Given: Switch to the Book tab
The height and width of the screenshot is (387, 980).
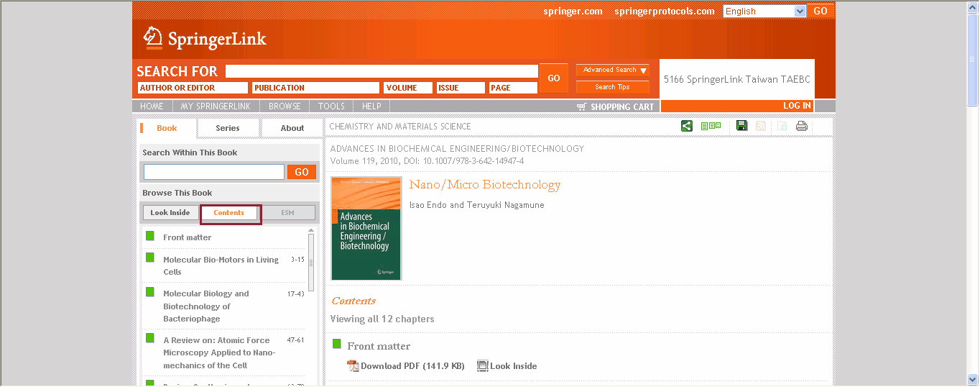Looking at the screenshot, I should click(x=167, y=128).
